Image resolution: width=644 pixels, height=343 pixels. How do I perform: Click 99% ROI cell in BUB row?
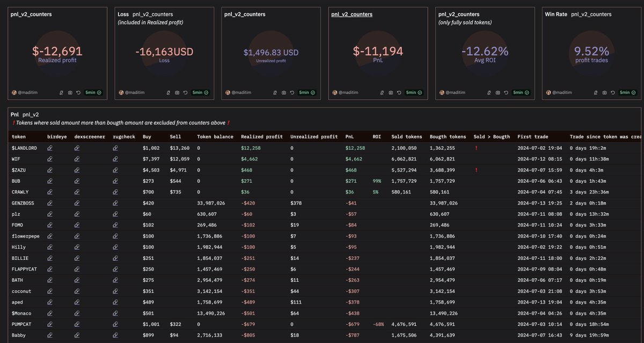[377, 181]
